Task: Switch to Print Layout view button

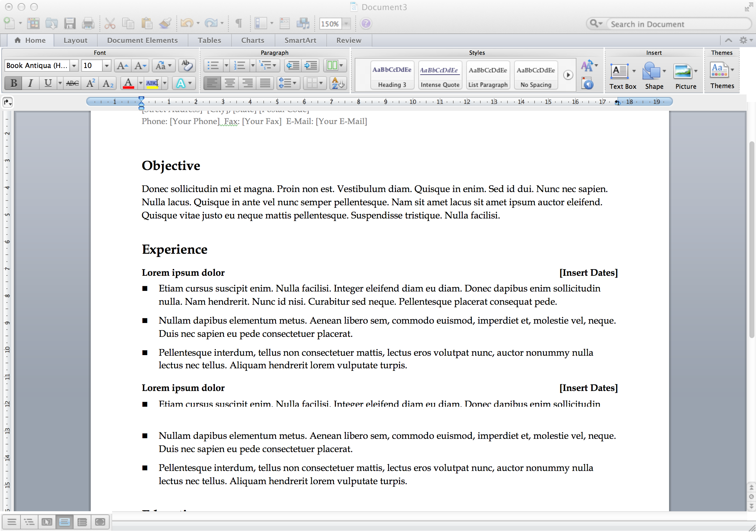Action: click(x=65, y=522)
